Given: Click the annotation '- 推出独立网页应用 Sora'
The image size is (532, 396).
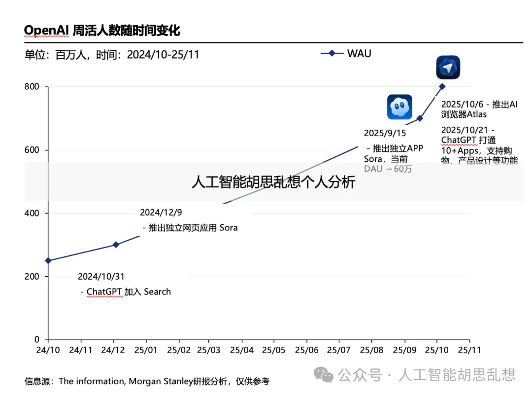Looking at the screenshot, I should coord(190,228).
